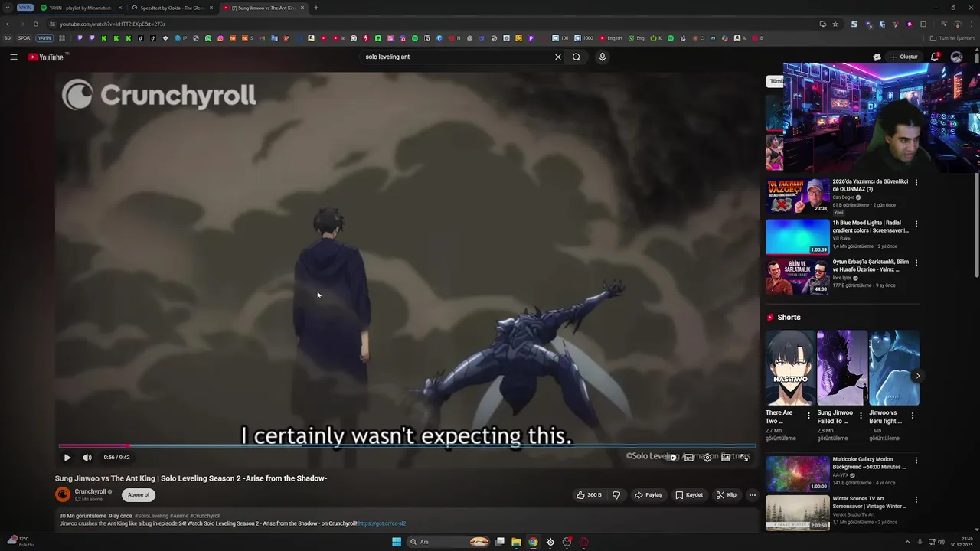Dislike the video thumbs down

pyautogui.click(x=616, y=495)
